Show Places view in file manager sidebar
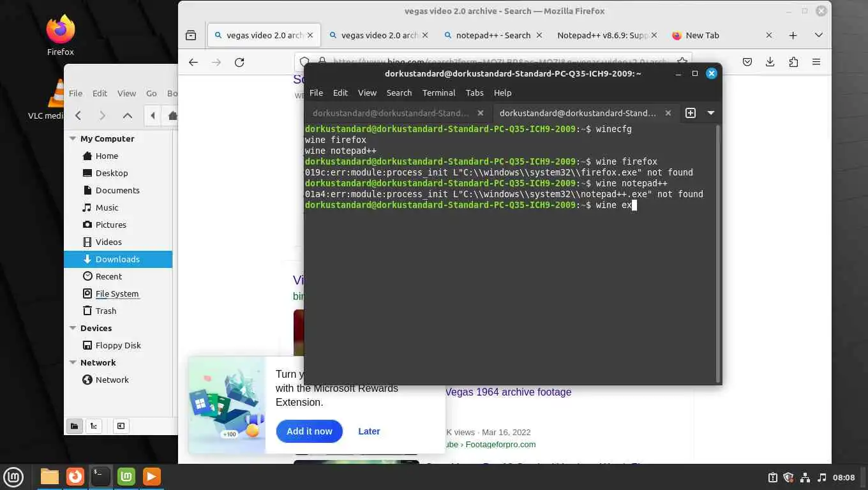Image resolution: width=868 pixels, height=490 pixels. [x=75, y=426]
